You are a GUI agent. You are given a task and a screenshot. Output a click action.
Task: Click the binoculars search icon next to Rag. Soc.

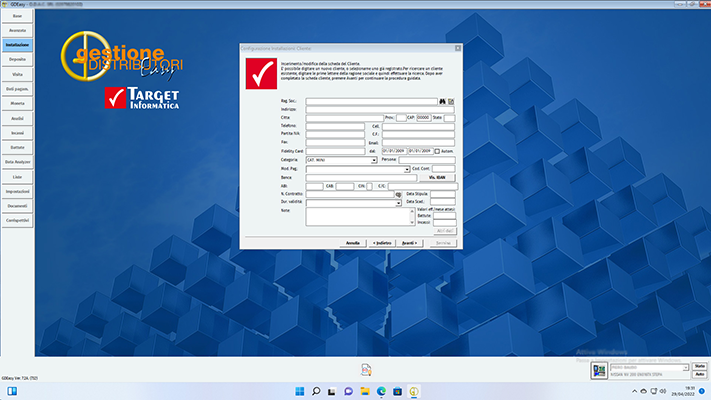click(x=442, y=102)
